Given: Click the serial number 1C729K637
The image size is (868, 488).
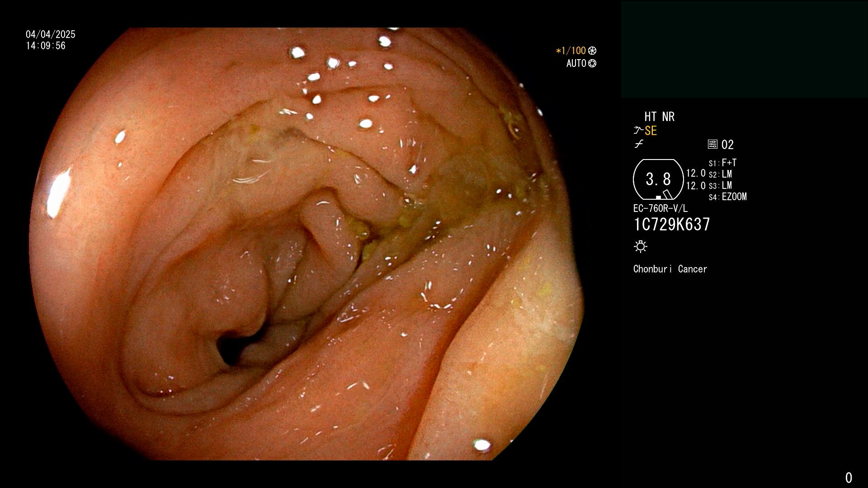Looking at the screenshot, I should 672,225.
